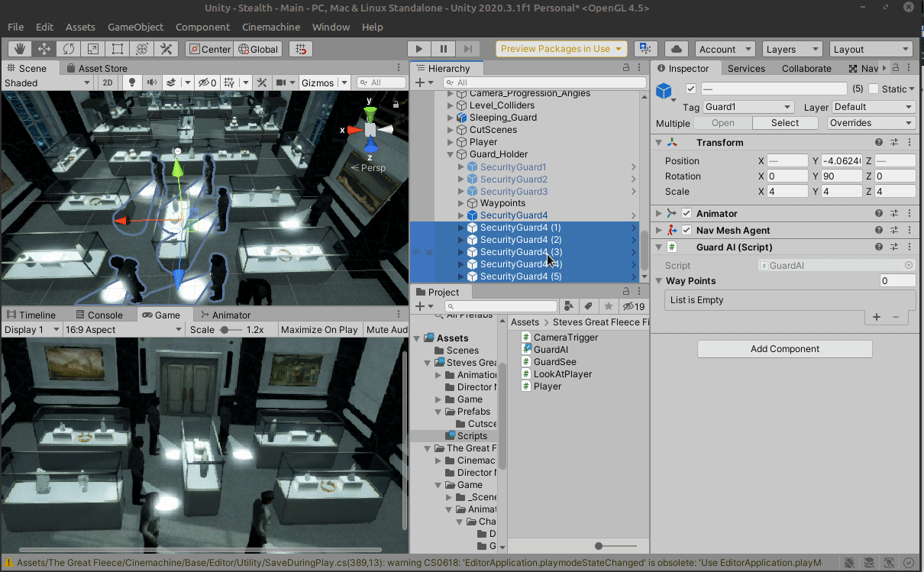Select the Scale tool
924x572 pixels.
[x=93, y=49]
